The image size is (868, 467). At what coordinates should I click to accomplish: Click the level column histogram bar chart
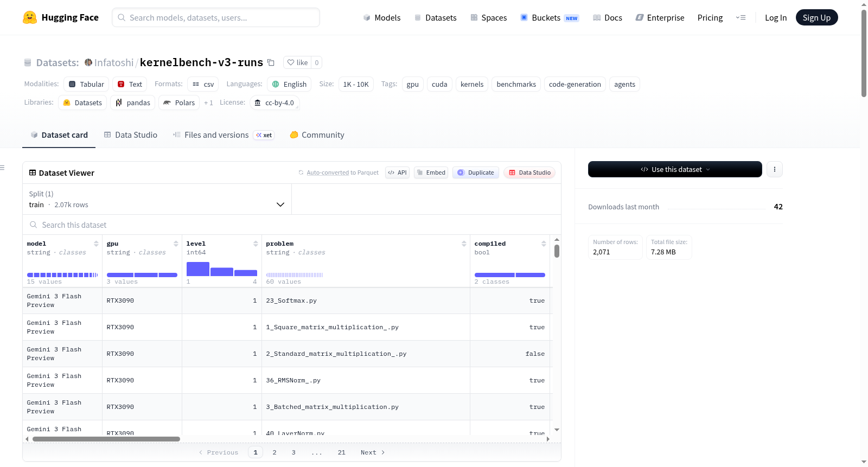point(222,269)
